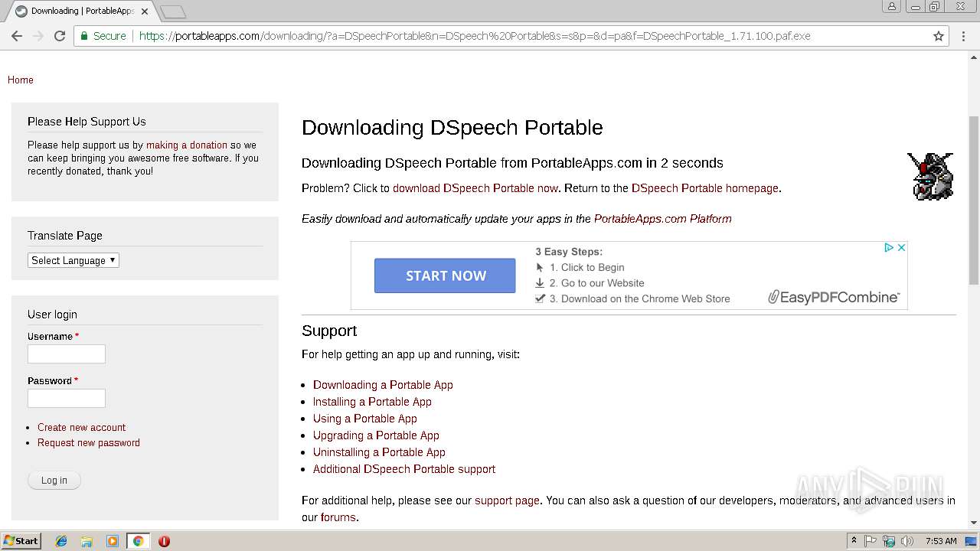Click the red stop-sign taskbar icon

click(164, 541)
